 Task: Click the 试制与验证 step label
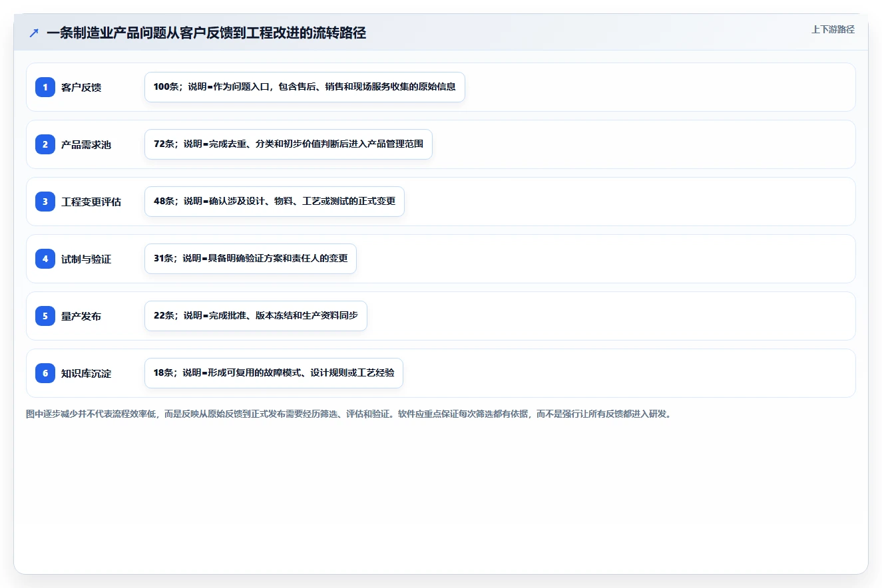coord(86,259)
